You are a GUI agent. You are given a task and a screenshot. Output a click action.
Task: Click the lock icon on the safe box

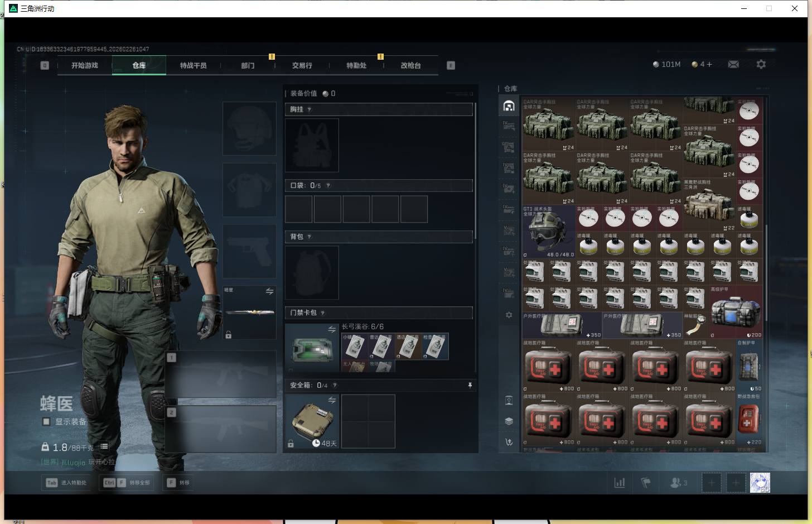[291, 444]
